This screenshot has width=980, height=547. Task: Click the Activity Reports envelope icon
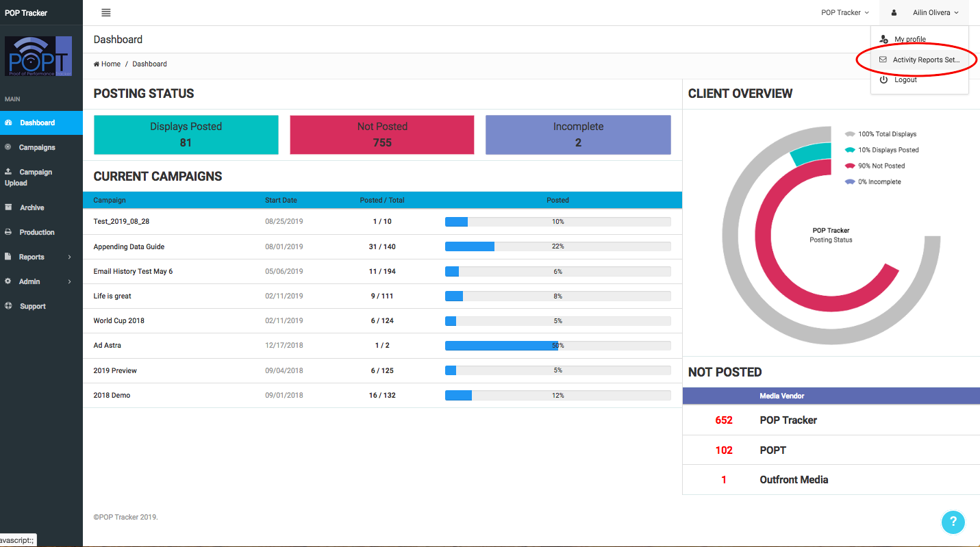[x=883, y=60]
